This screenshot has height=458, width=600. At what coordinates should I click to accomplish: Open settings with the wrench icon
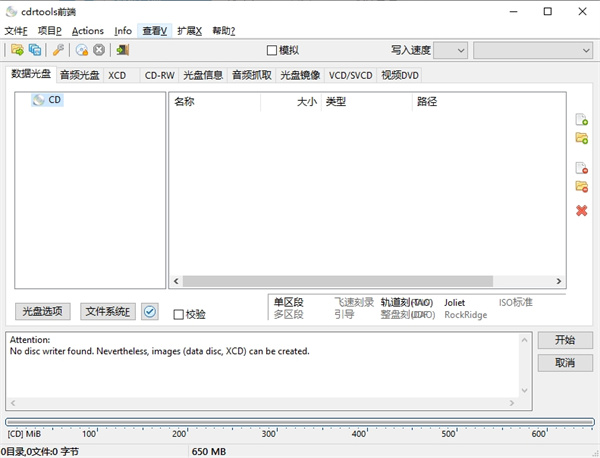click(x=58, y=50)
